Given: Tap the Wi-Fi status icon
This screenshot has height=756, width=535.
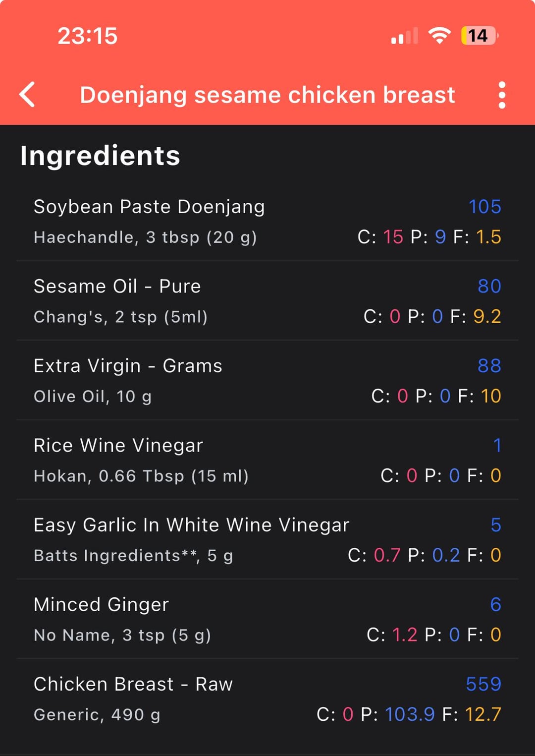Looking at the screenshot, I should point(439,36).
